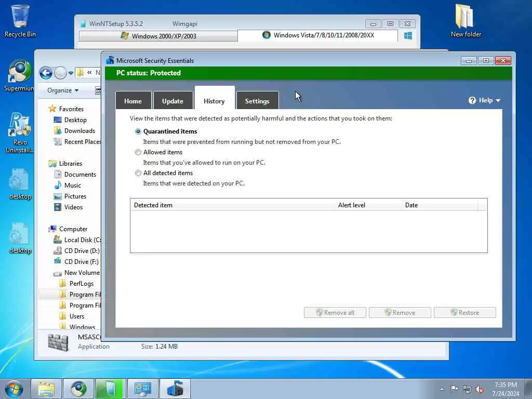Open the Supermium desktop shortcut
The height and width of the screenshot is (399, 532).
(x=20, y=75)
